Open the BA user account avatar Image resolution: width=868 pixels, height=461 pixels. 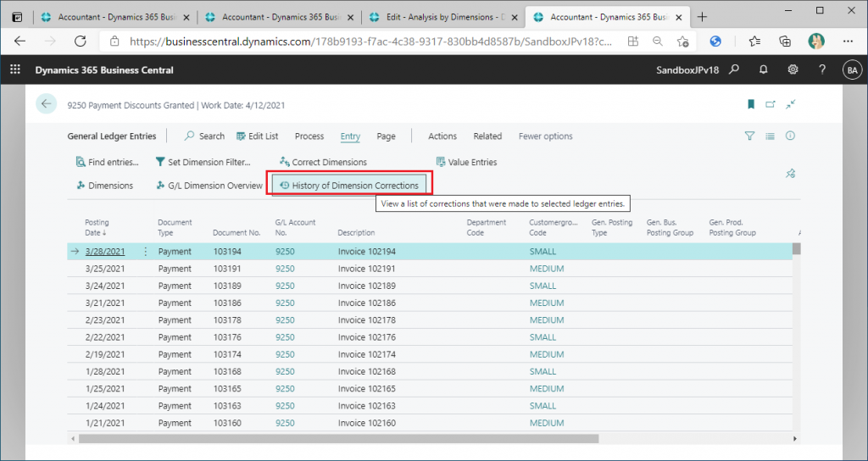(x=852, y=69)
